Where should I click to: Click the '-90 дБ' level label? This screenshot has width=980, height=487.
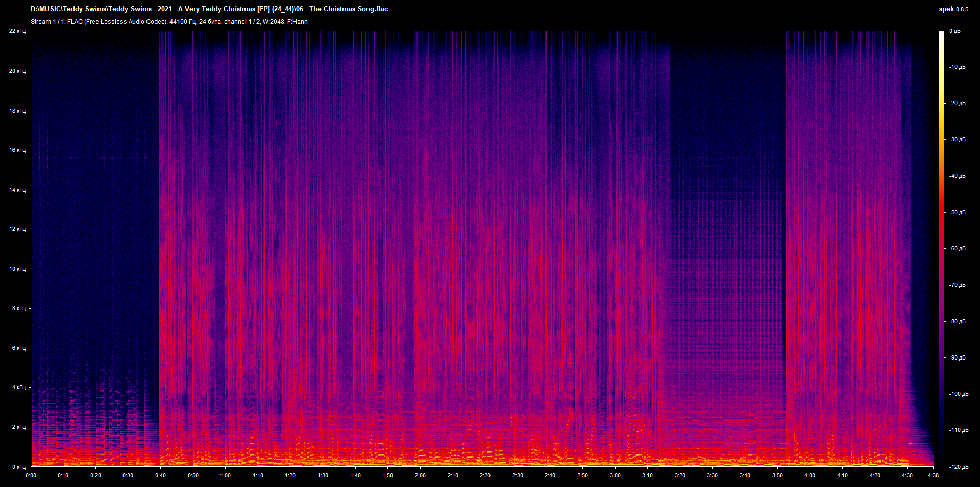click(958, 358)
